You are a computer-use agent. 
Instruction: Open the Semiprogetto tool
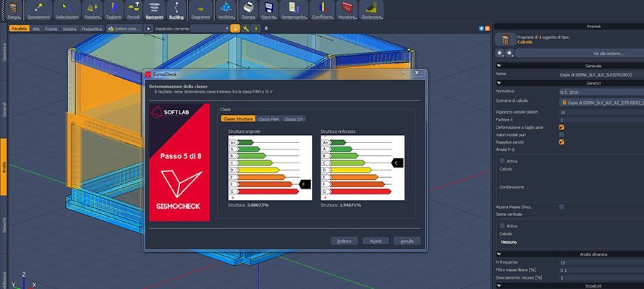point(293,10)
